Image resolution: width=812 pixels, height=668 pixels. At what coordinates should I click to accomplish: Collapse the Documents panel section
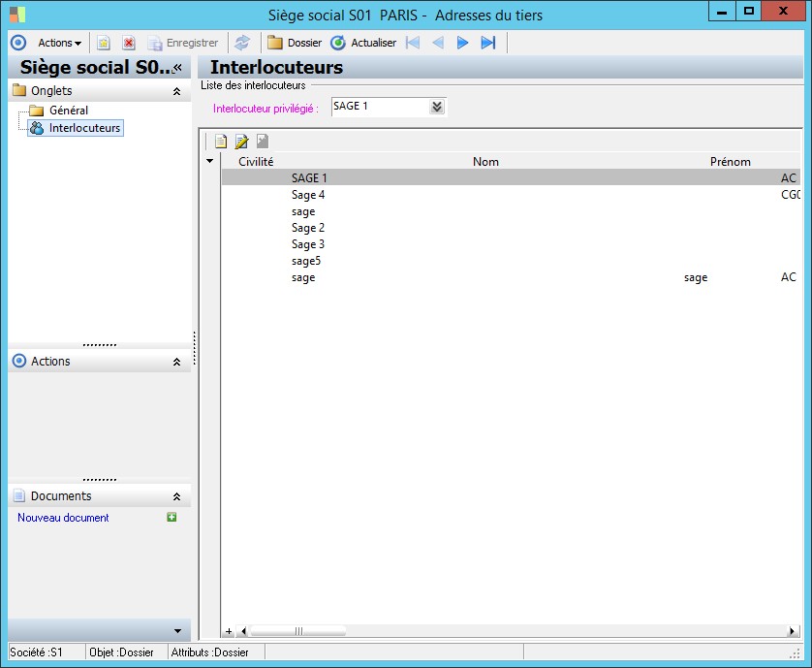click(176, 496)
